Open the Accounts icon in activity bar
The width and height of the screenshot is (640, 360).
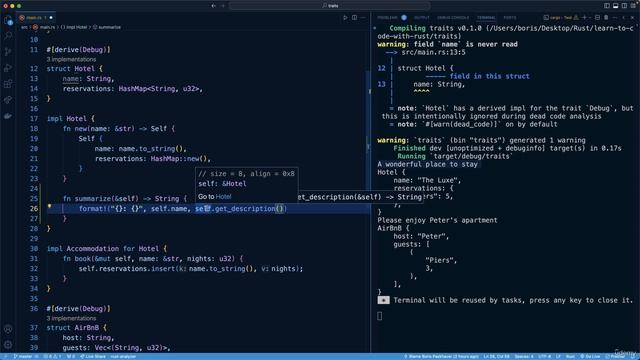point(8,329)
